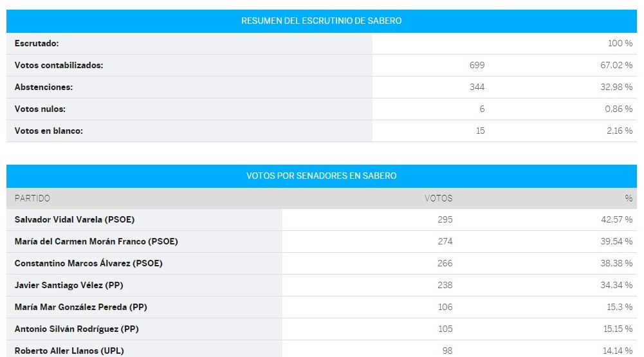Click the Resumen del Escrutinio de Sabero header

(x=322, y=21)
